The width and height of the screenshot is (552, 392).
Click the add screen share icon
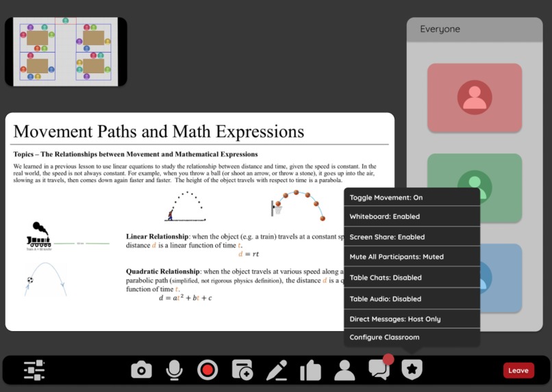coord(242,370)
